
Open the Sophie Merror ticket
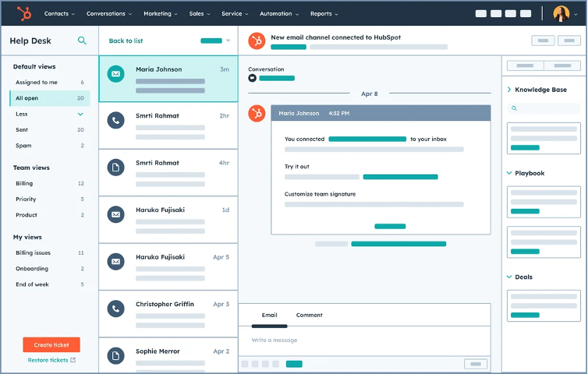pos(168,355)
